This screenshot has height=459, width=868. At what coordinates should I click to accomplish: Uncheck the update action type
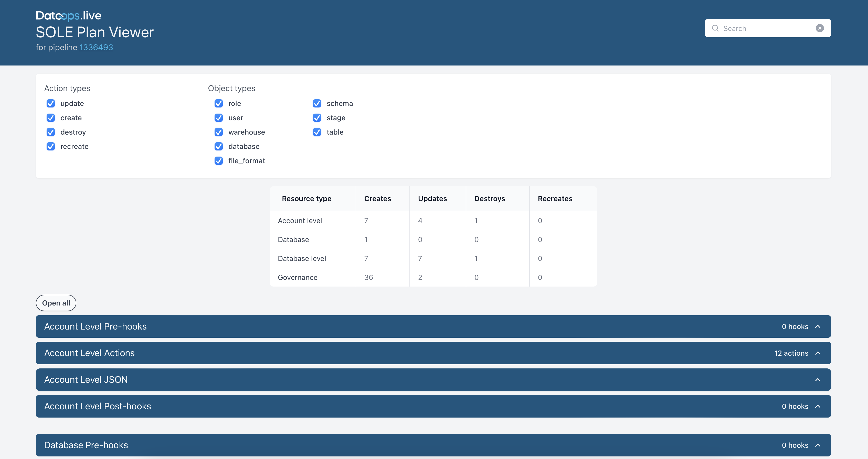(50, 103)
